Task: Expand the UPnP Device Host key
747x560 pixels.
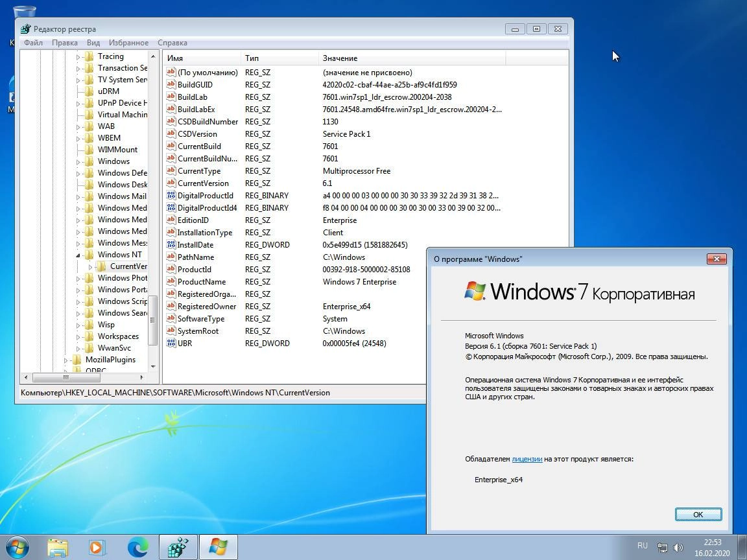Action: pos(78,103)
